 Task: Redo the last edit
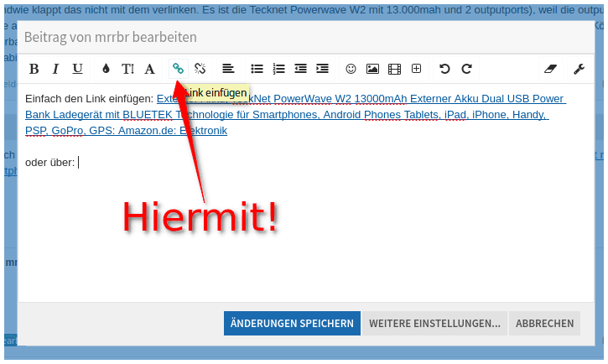[x=466, y=69]
